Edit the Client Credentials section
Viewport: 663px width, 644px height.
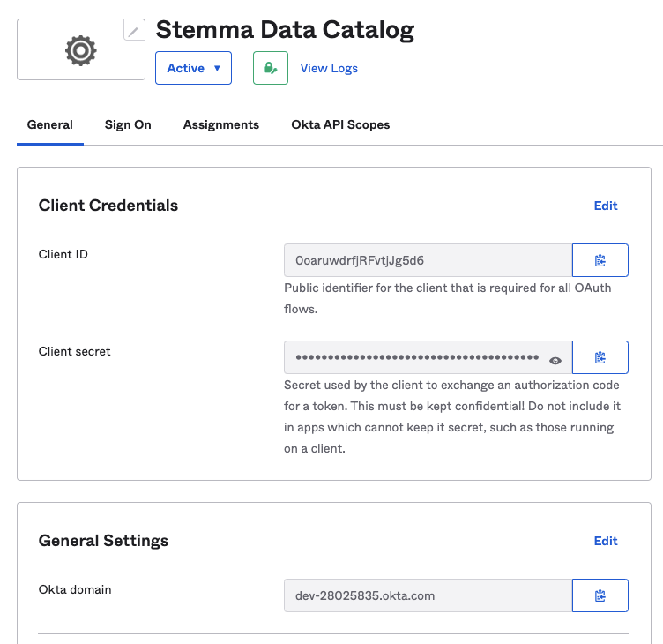point(606,206)
